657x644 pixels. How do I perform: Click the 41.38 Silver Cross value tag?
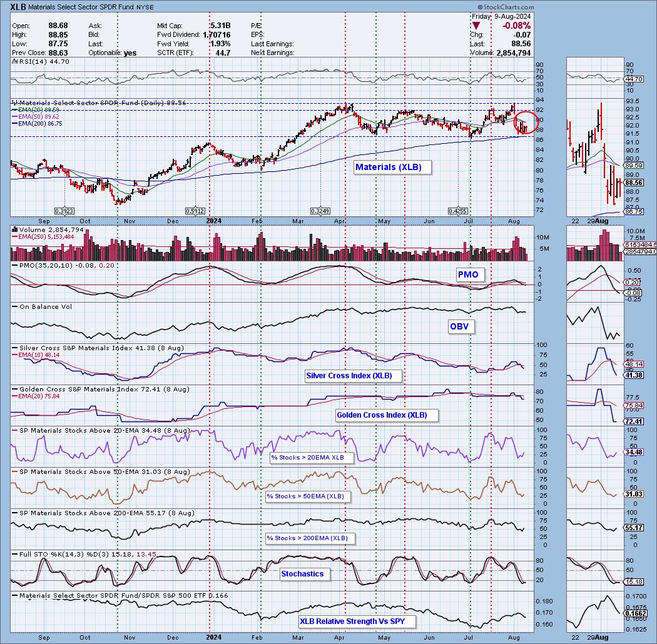(633, 375)
